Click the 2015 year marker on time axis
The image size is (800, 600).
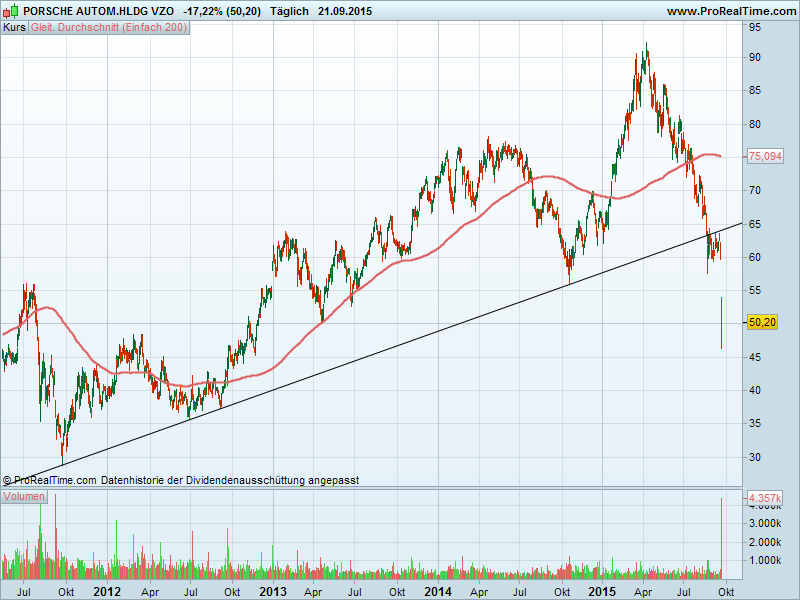click(x=602, y=592)
